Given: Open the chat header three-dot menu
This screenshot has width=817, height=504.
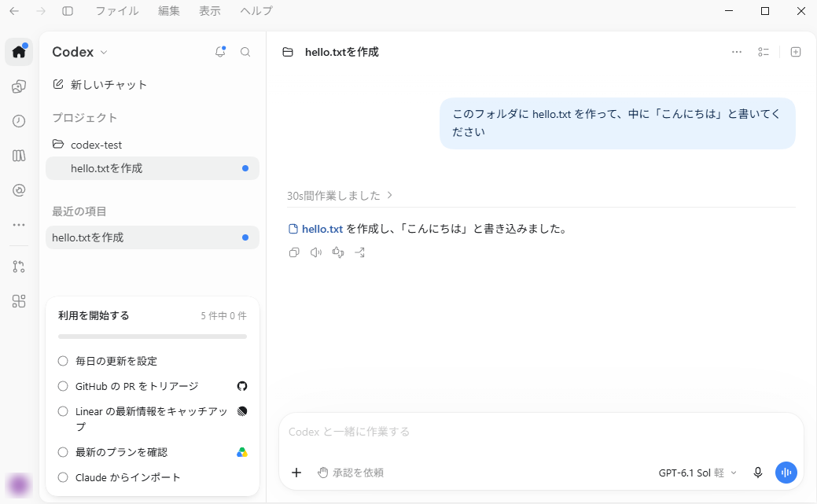Looking at the screenshot, I should pos(737,52).
